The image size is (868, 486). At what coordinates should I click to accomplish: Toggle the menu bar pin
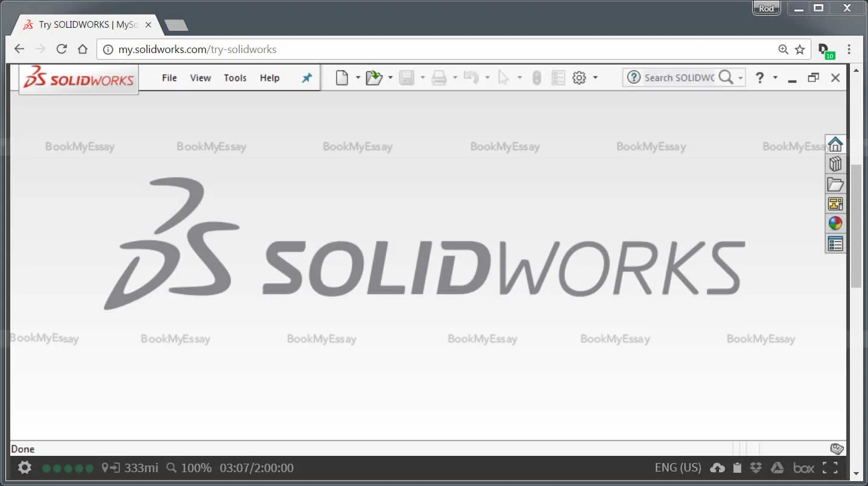(x=306, y=78)
